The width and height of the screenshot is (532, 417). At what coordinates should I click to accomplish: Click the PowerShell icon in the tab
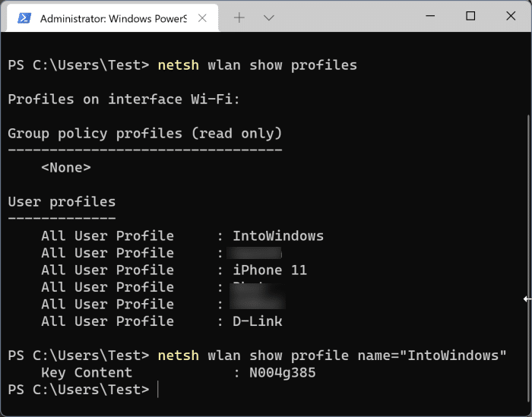coord(24,18)
